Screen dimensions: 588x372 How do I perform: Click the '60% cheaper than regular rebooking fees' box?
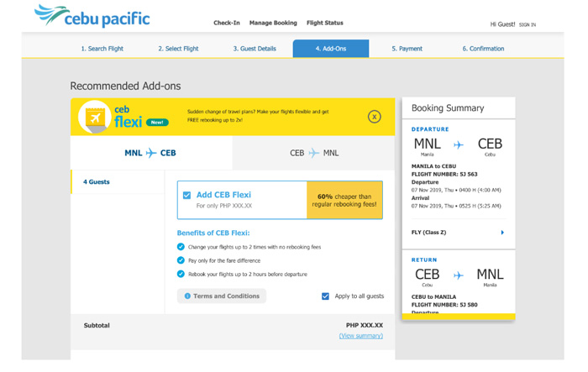344,200
